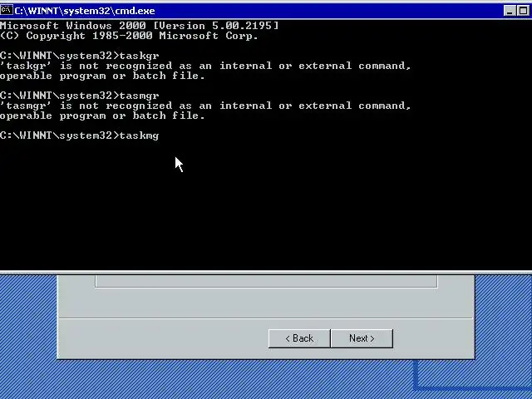
Task: Click the 'taskgr' command prompt line
Action: 80,56
